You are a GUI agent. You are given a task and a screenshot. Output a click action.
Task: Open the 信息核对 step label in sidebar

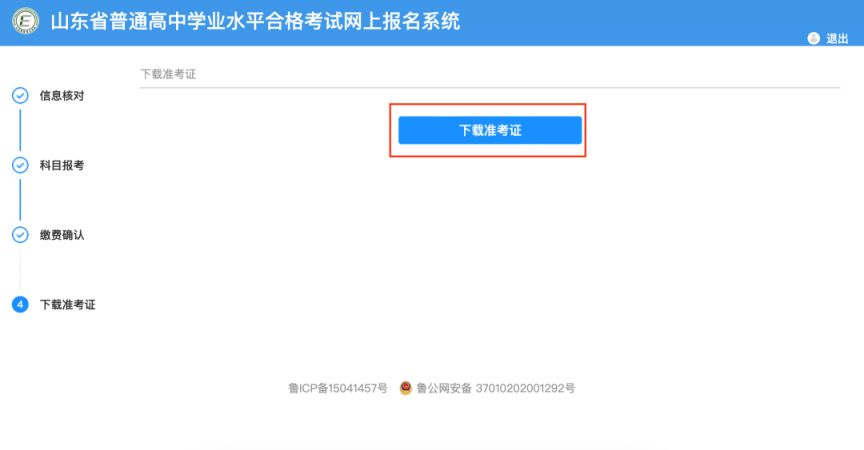click(62, 96)
